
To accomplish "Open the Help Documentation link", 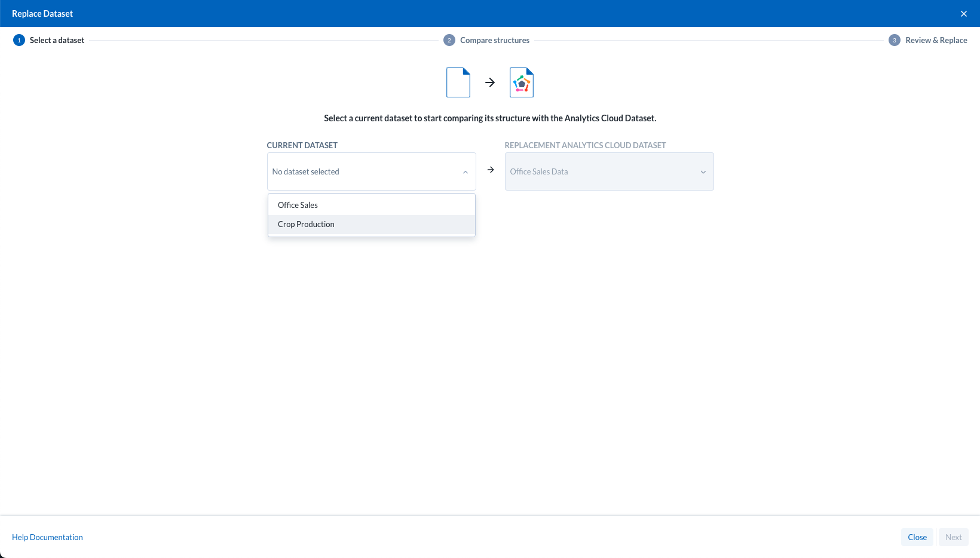I will point(47,537).
